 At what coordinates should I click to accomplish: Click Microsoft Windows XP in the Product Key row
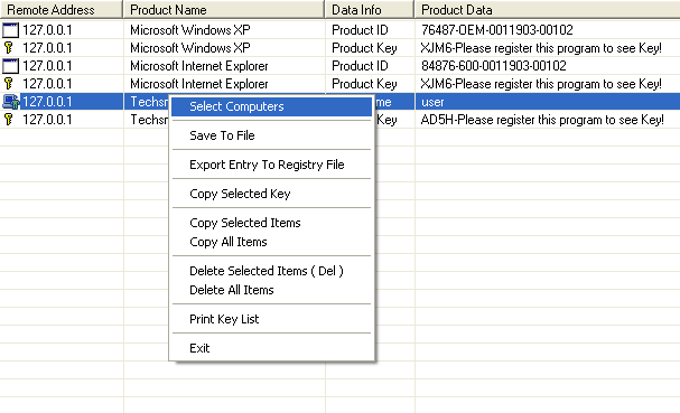pos(190,48)
